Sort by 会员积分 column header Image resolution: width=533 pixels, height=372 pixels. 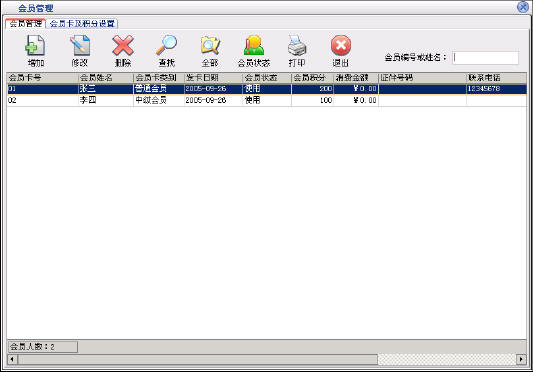tap(312, 78)
